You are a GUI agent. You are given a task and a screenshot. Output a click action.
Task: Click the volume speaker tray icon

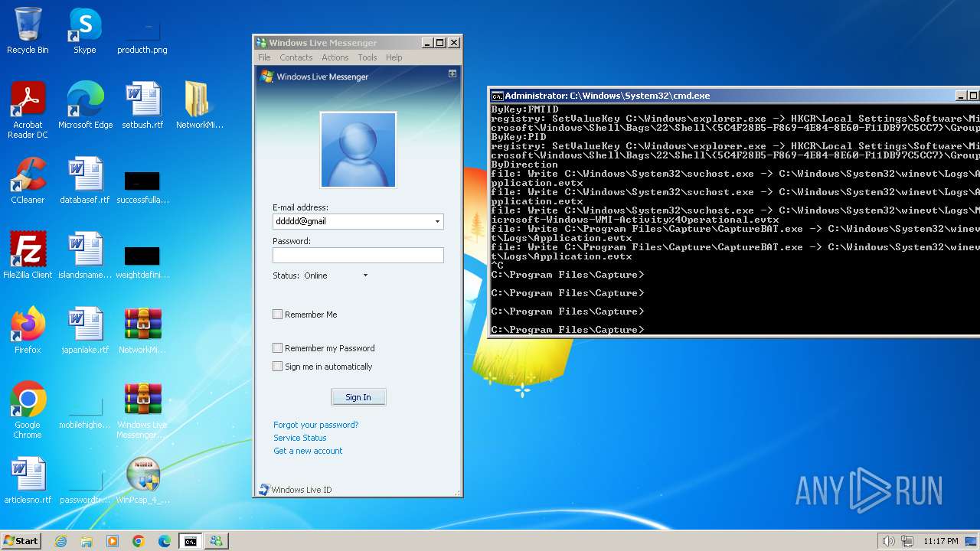pos(888,541)
